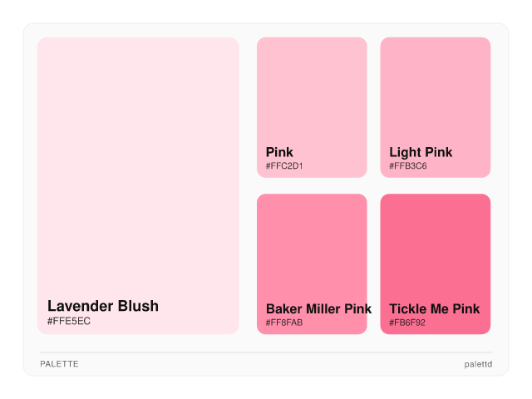Click the palettd brand text
This screenshot has height=399, width=532.
(x=478, y=364)
